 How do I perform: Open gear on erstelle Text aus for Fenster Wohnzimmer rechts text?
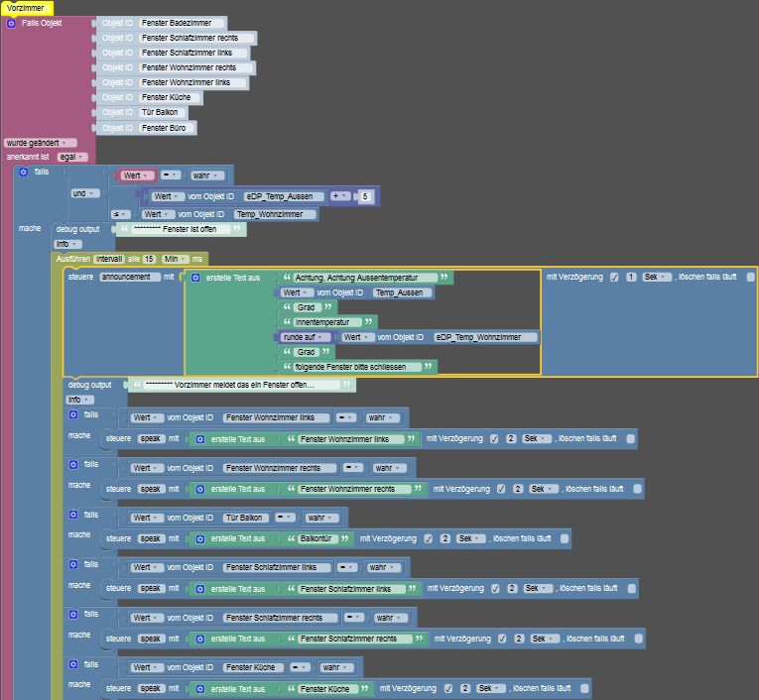pos(200,489)
